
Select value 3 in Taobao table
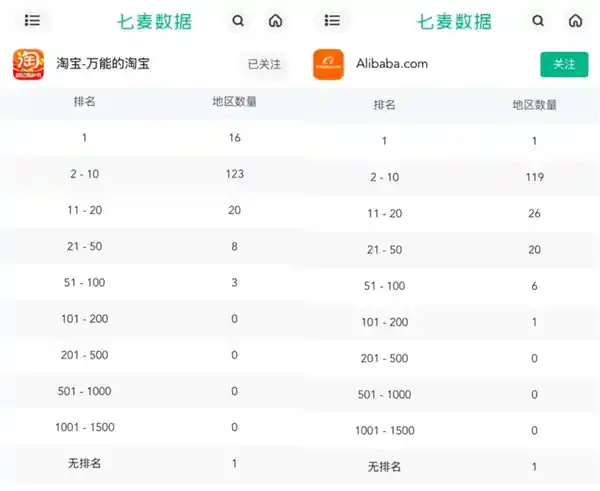235,282
